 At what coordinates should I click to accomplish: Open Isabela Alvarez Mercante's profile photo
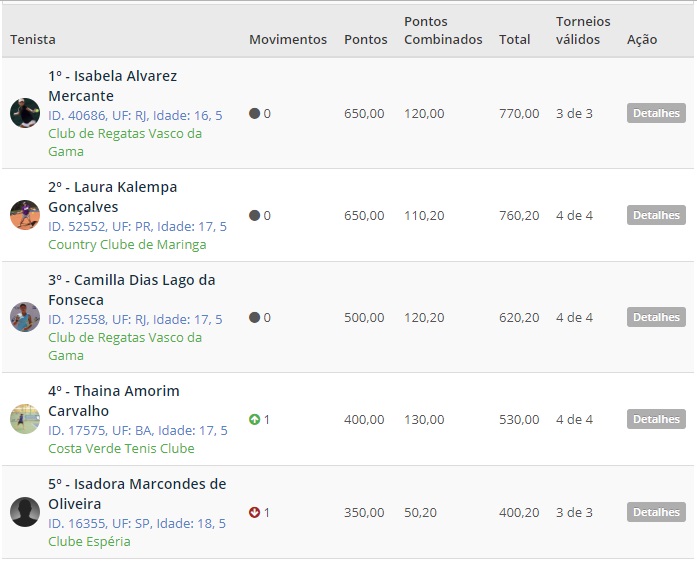click(x=25, y=113)
